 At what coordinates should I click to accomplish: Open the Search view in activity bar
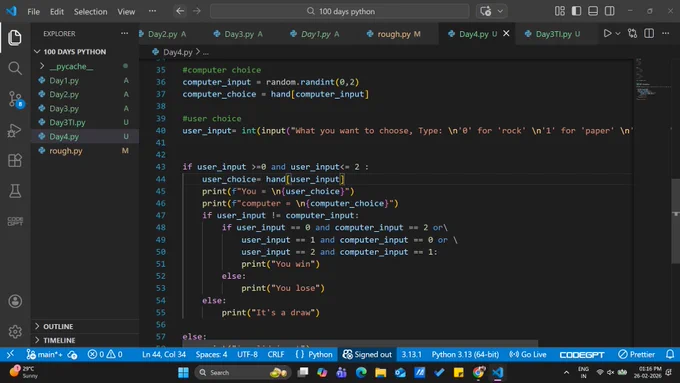[x=15, y=68]
